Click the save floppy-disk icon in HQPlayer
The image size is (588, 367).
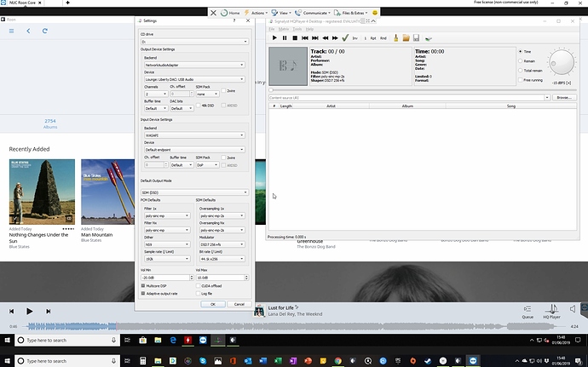click(x=416, y=37)
